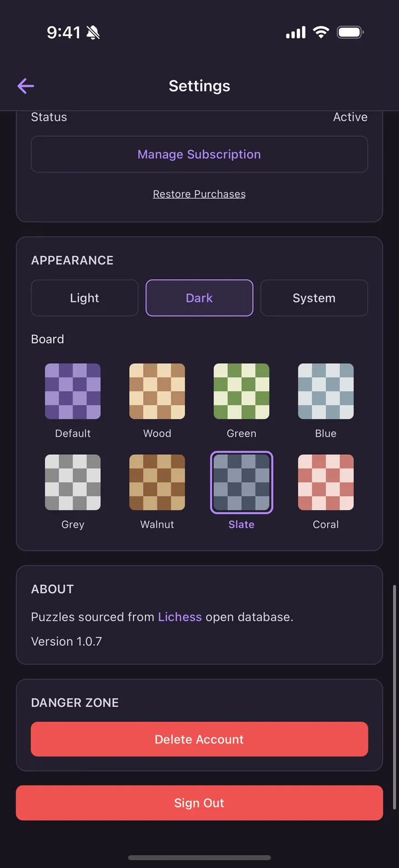Image resolution: width=399 pixels, height=868 pixels.
Task: Tap the home indicator bar
Action: click(199, 857)
